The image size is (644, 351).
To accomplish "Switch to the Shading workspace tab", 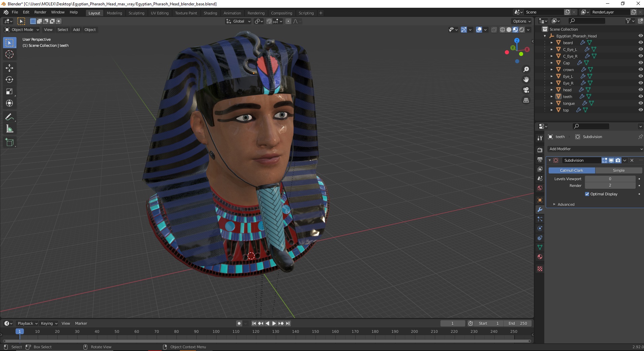I will 210,13.
